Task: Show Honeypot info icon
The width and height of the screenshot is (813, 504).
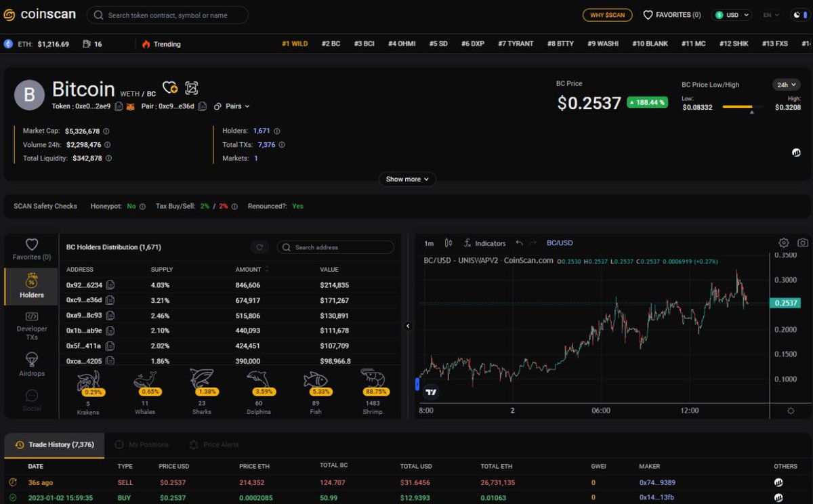Action: coord(142,206)
